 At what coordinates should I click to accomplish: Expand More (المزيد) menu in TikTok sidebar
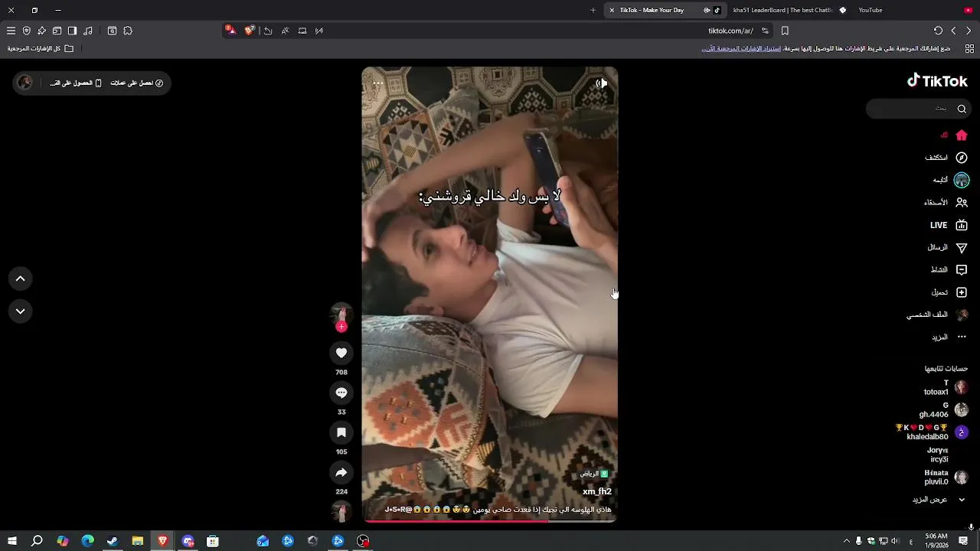pos(949,337)
